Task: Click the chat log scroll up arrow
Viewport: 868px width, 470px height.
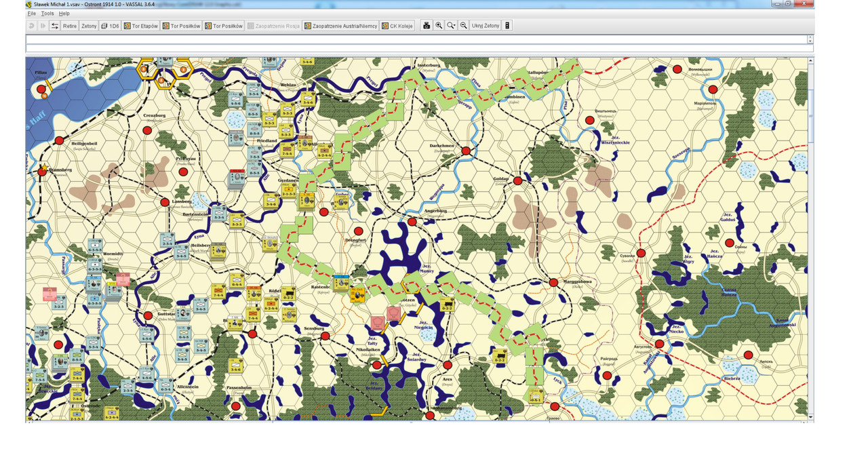Action: [x=810, y=37]
